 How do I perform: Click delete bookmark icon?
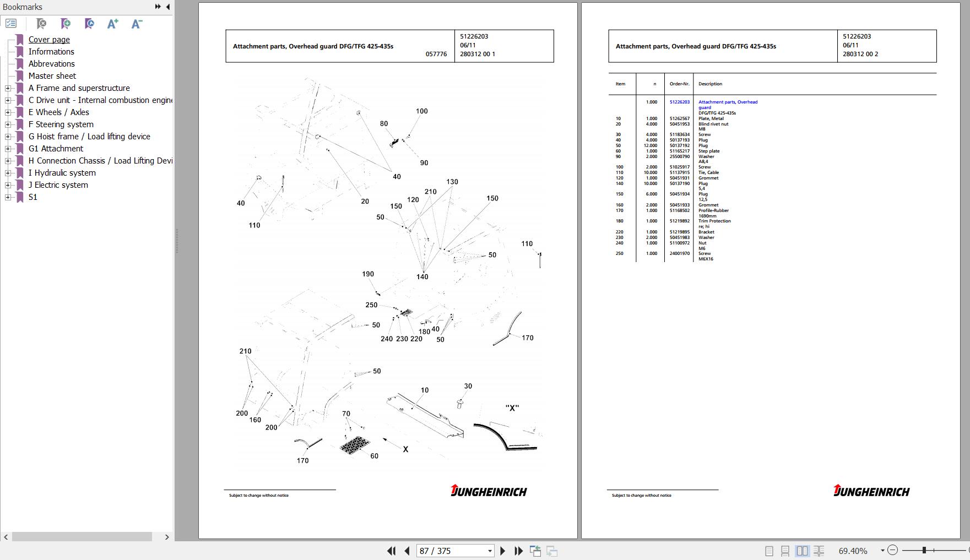[x=41, y=23]
